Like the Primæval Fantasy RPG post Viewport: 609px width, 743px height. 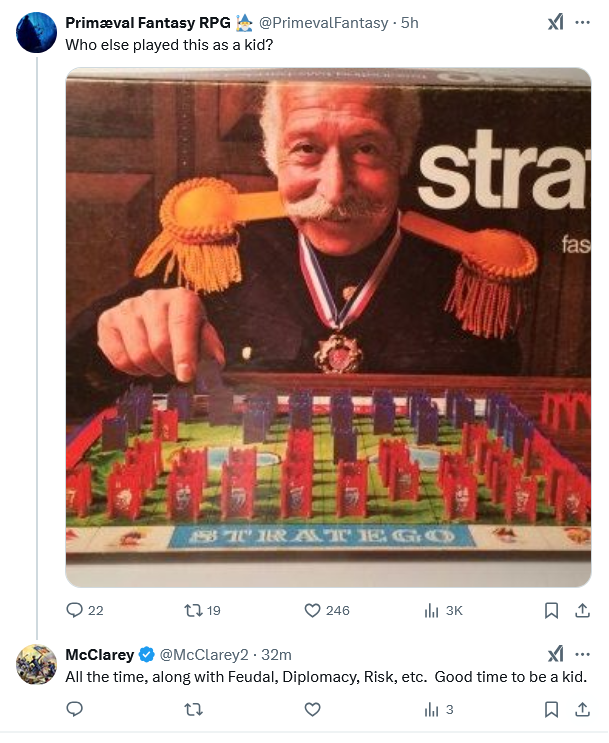(x=312, y=610)
